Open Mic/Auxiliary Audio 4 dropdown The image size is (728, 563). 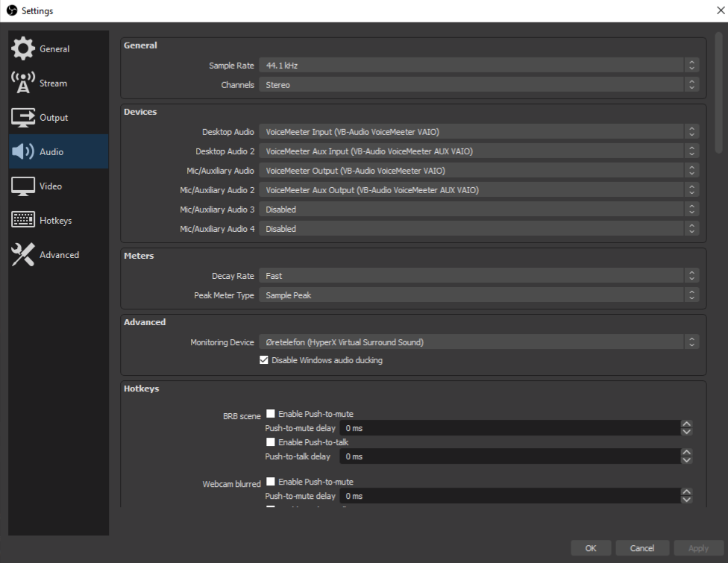click(x=479, y=229)
